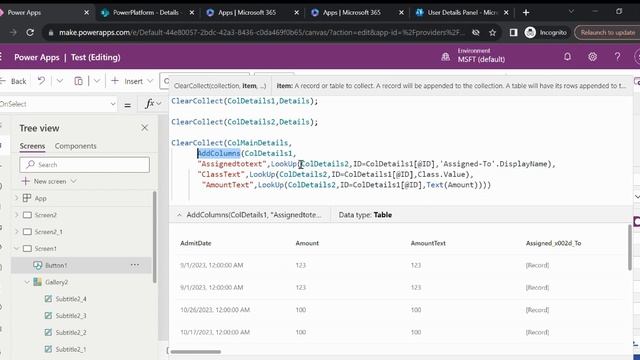Click the fx formula icon
The height and width of the screenshot is (360, 640).
(150, 104)
